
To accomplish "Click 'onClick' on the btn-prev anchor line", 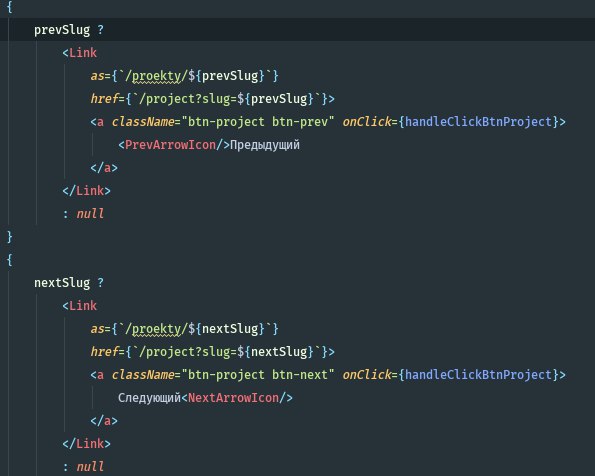I will point(367,122).
